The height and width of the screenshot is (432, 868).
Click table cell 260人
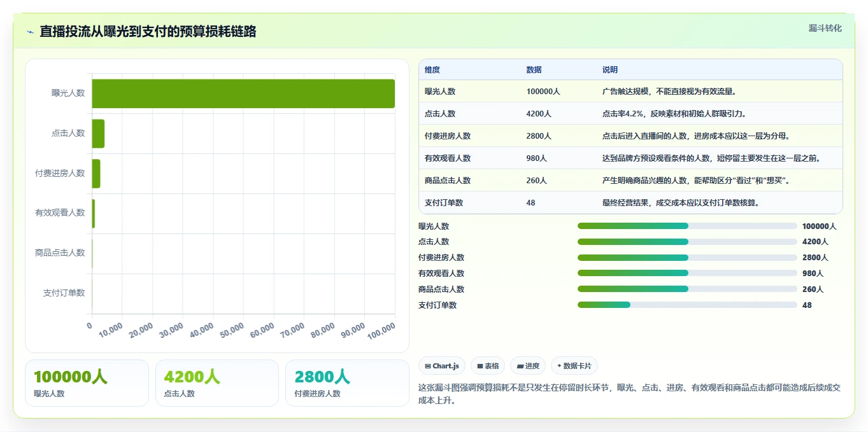[x=537, y=181]
